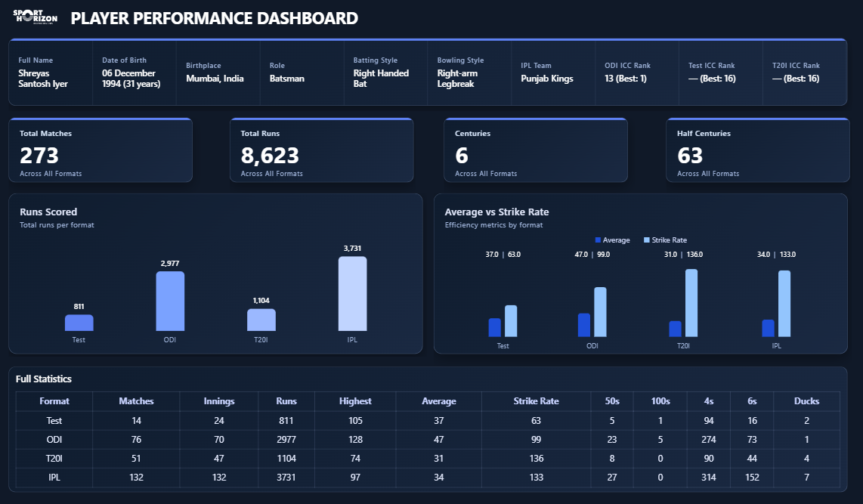Click the Player Performance Dashboard title

tap(215, 18)
